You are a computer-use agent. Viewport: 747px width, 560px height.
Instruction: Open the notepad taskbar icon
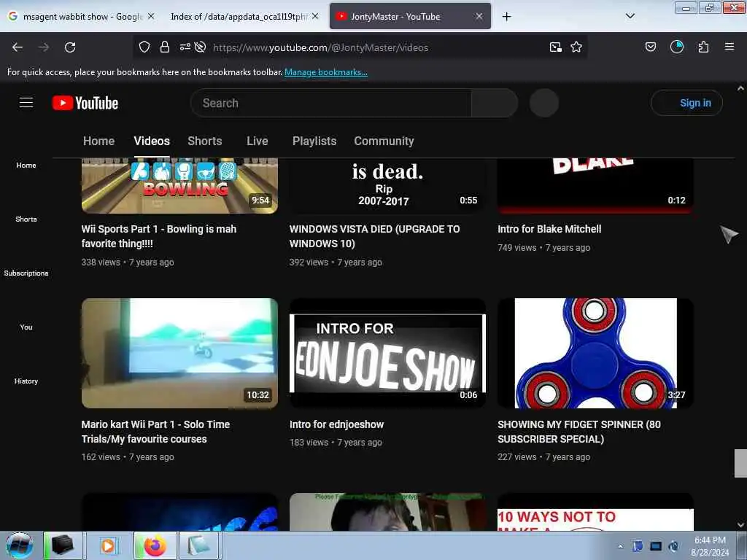pyautogui.click(x=198, y=545)
